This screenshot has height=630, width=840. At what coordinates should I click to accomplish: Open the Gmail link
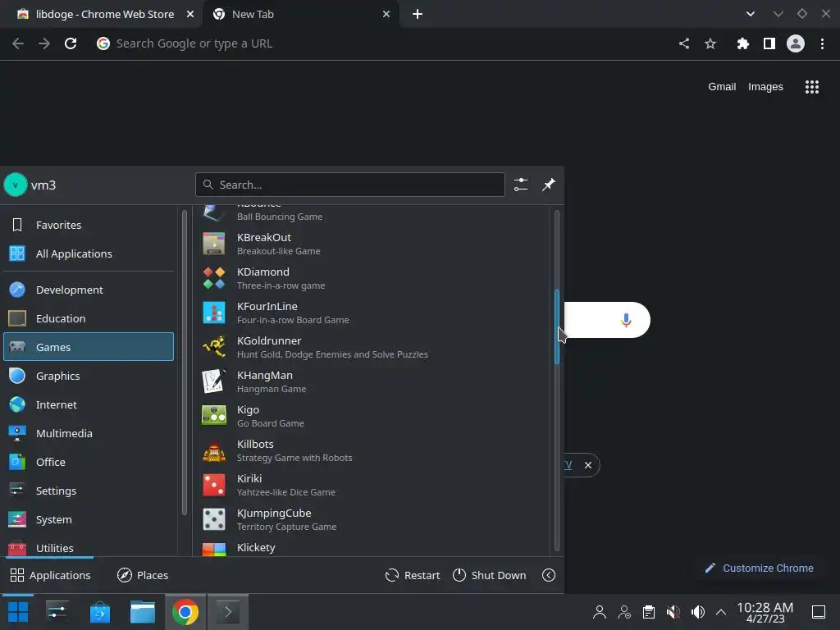tap(722, 87)
